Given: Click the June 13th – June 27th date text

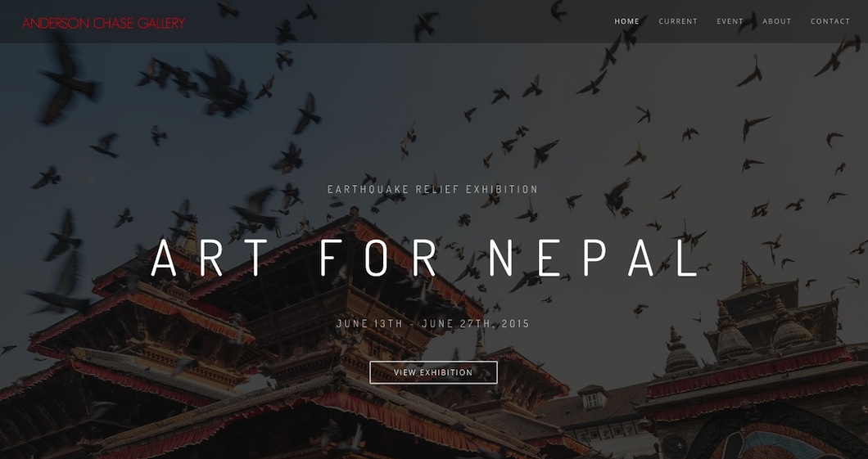Looking at the screenshot, I should click(433, 323).
